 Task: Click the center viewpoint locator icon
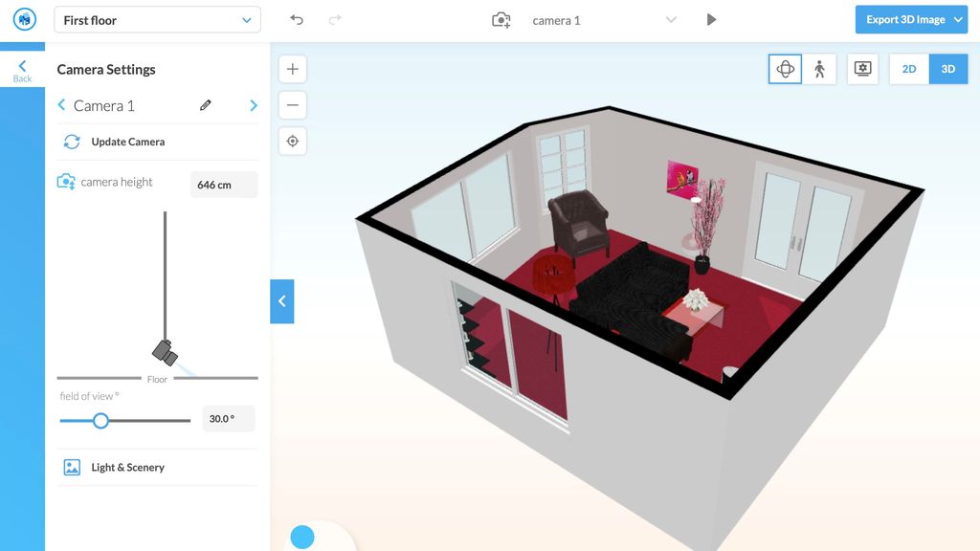point(292,141)
